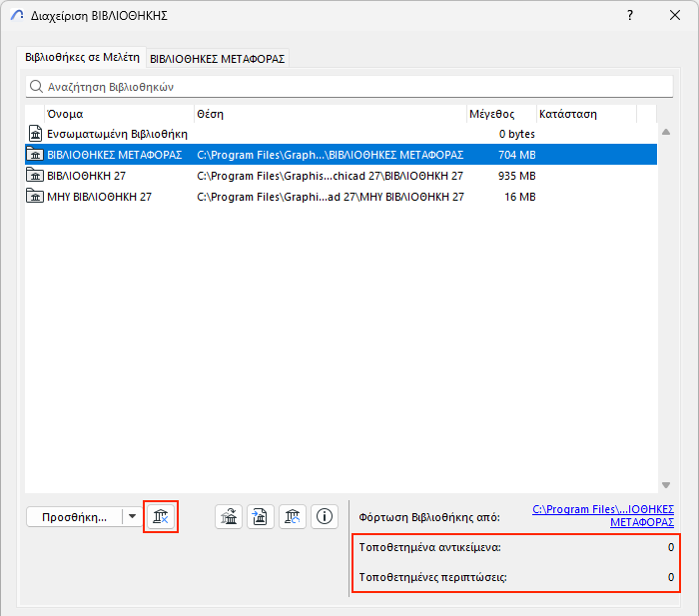
Task: Click the Αναζήτηση Βιβλιοθηκών search field
Action: [x=349, y=87]
